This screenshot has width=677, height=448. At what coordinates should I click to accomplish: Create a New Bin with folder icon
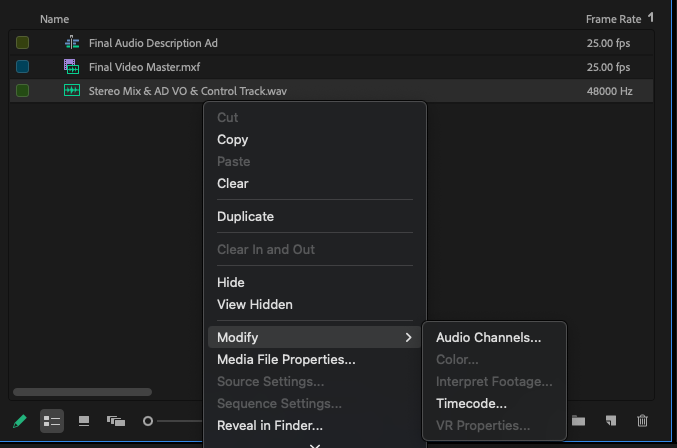pos(578,421)
